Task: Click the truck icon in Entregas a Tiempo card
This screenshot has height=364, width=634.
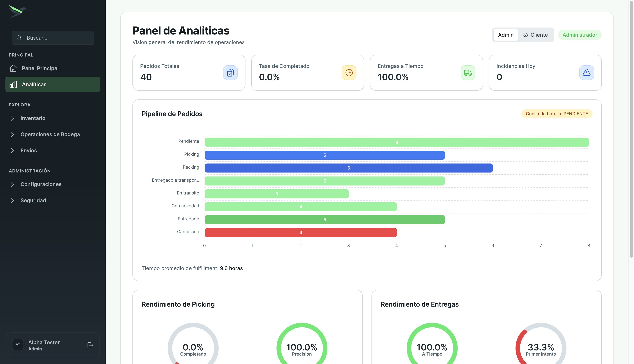Action: (468, 73)
